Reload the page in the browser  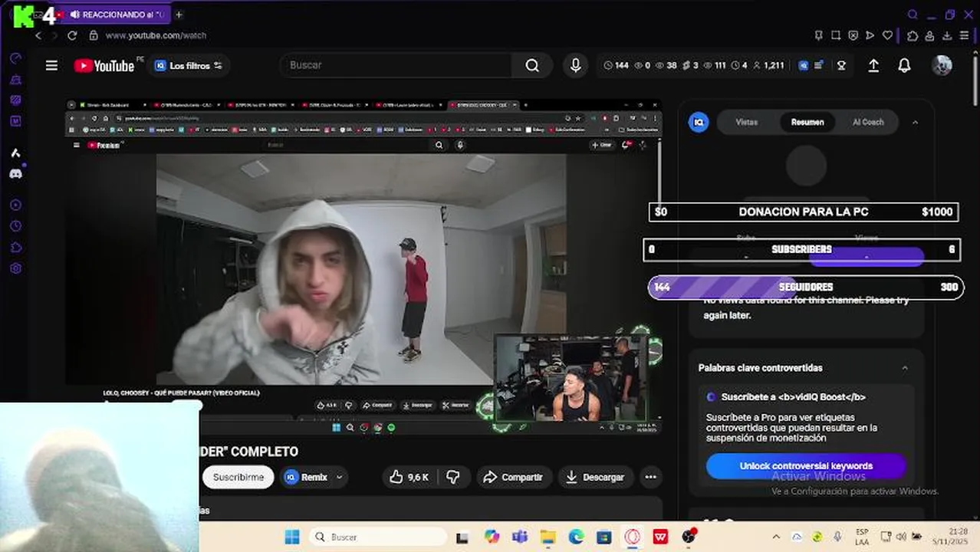[72, 35]
